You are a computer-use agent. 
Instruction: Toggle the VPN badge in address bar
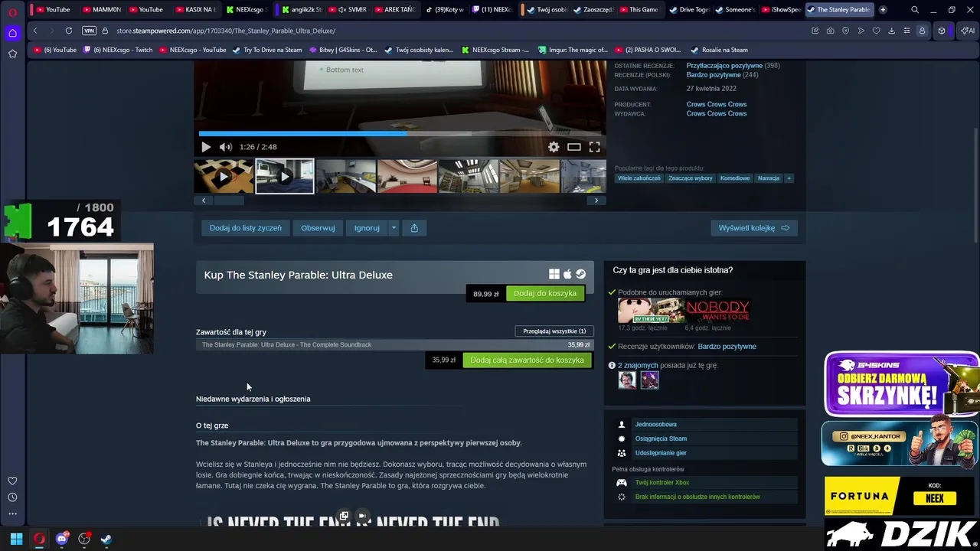click(89, 31)
